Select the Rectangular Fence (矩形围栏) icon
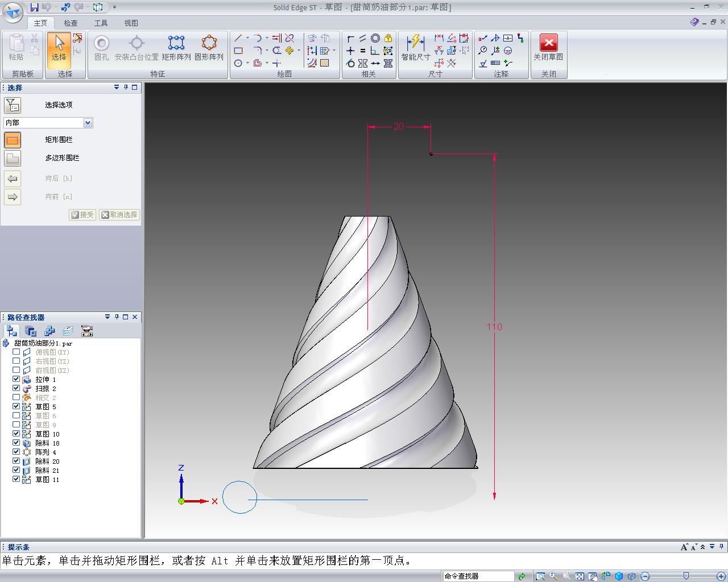 tap(13, 140)
